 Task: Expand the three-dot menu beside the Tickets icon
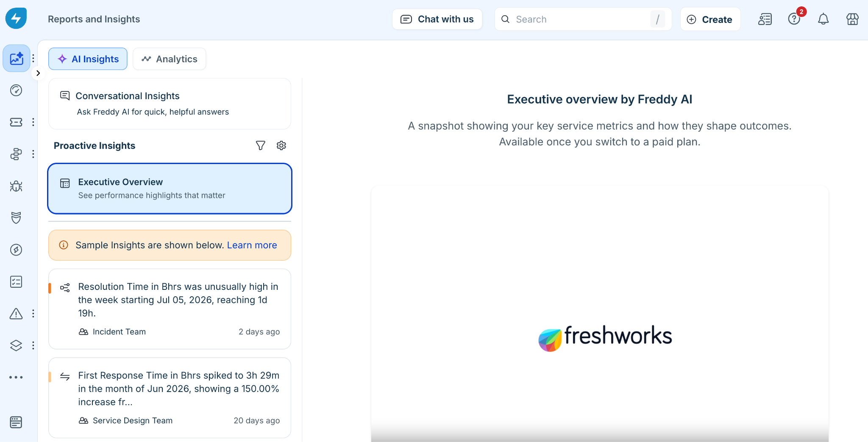33,122
